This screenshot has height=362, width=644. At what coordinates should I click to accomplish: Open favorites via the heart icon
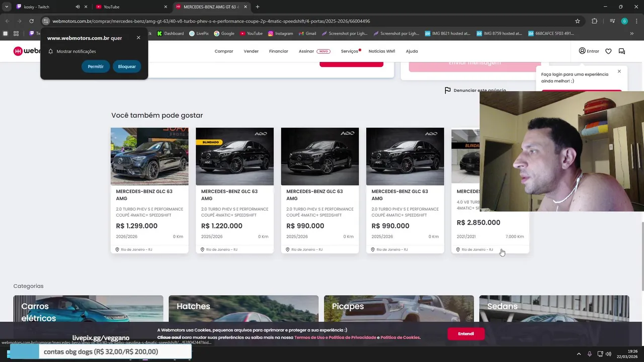[608, 51]
